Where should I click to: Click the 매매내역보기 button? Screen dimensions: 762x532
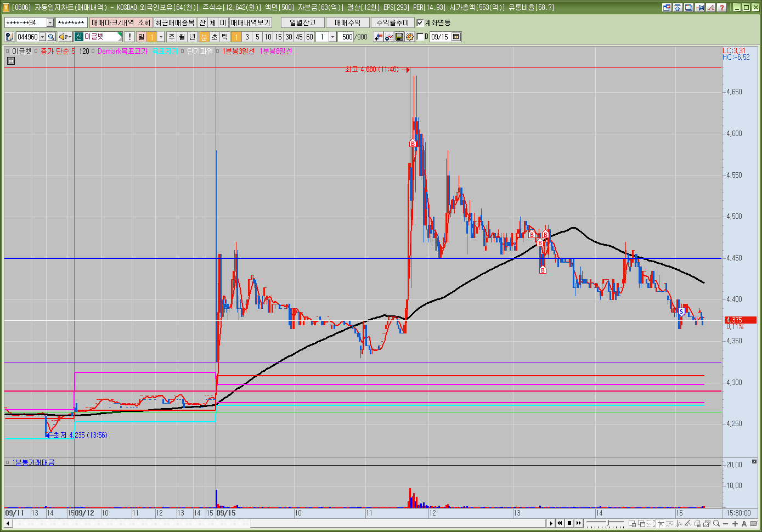251,22
